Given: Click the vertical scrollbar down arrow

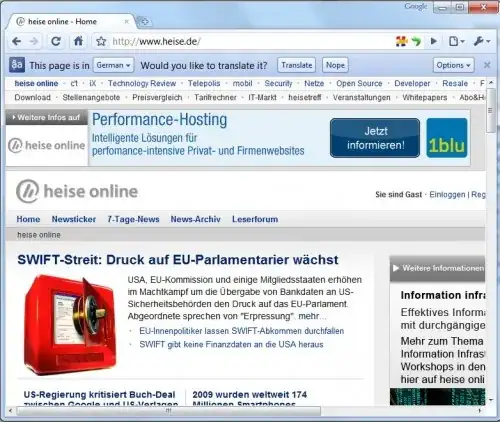Looking at the screenshot, I should [491, 399].
